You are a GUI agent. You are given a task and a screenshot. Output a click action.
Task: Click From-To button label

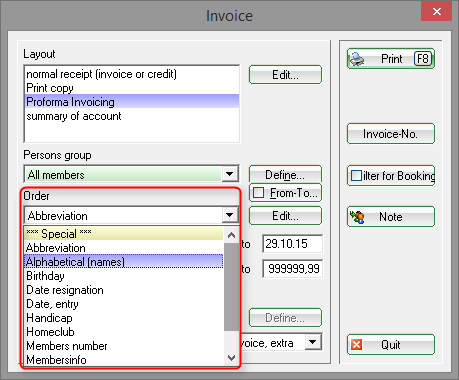294,193
